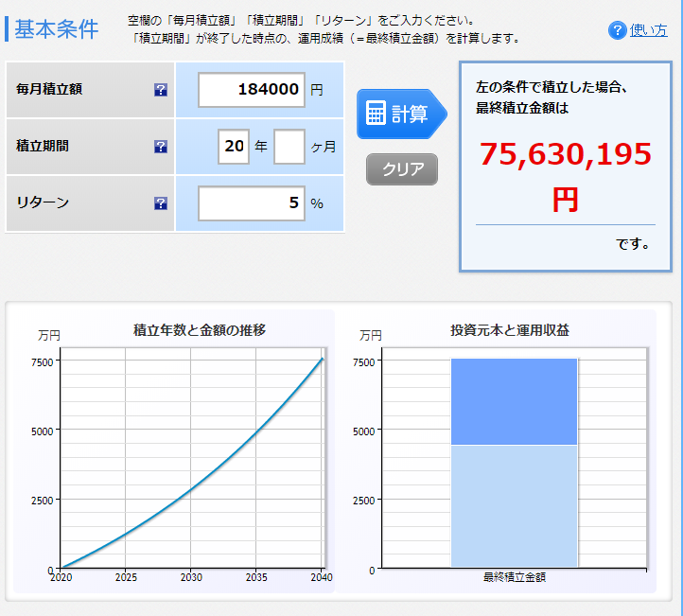
Task: Open help for 積立期間
Action: pyautogui.click(x=161, y=147)
